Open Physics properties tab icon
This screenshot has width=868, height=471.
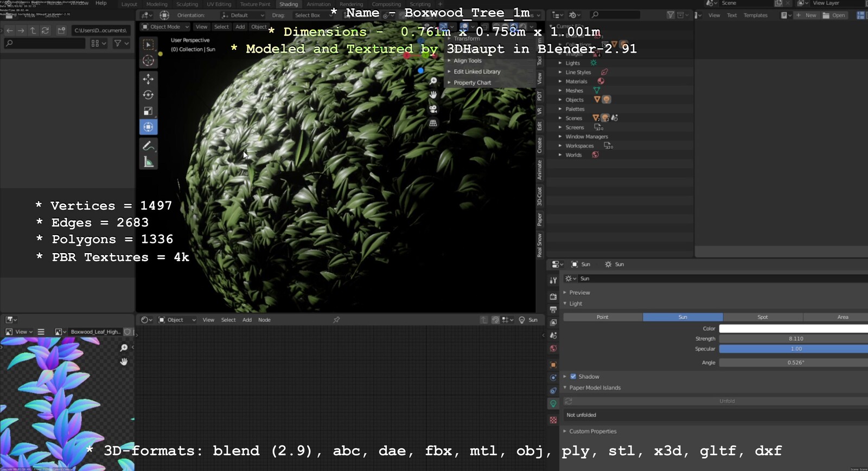coord(553,378)
